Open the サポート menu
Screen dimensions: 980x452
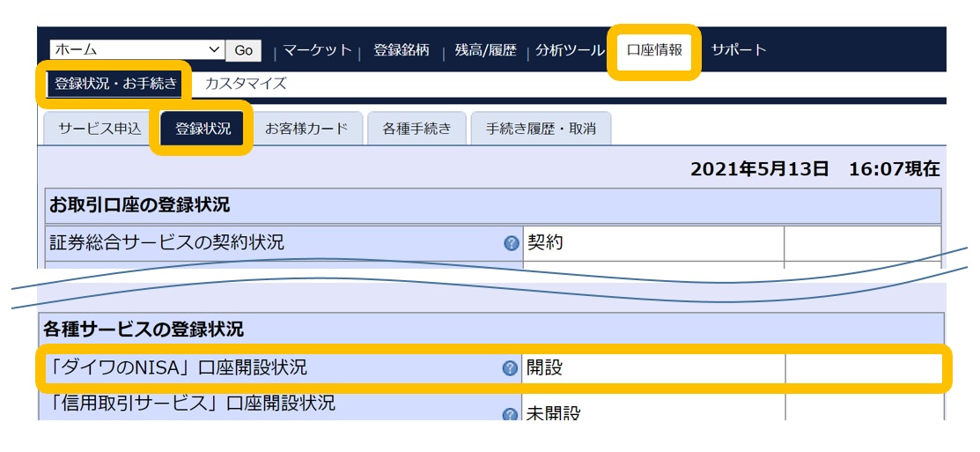pos(739,50)
